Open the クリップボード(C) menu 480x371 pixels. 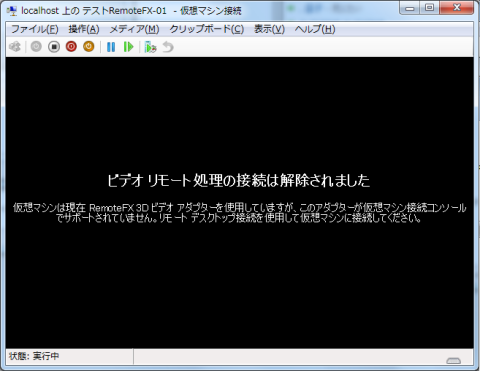click(207, 29)
